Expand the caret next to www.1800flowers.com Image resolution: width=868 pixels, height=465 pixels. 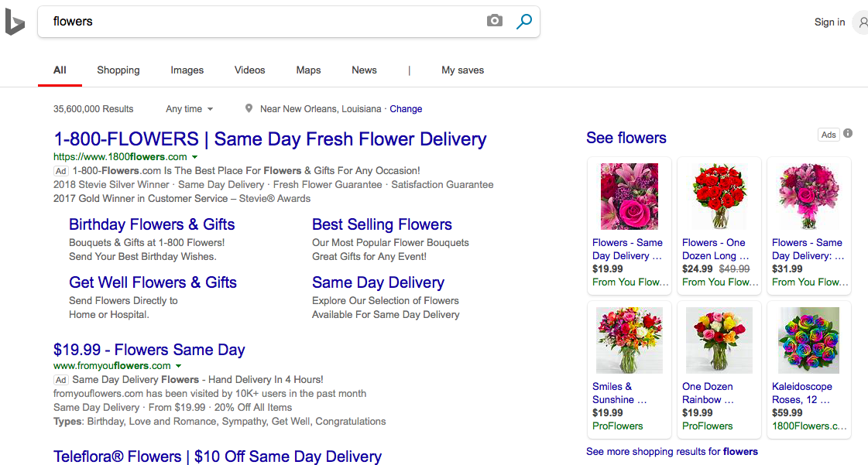point(194,156)
